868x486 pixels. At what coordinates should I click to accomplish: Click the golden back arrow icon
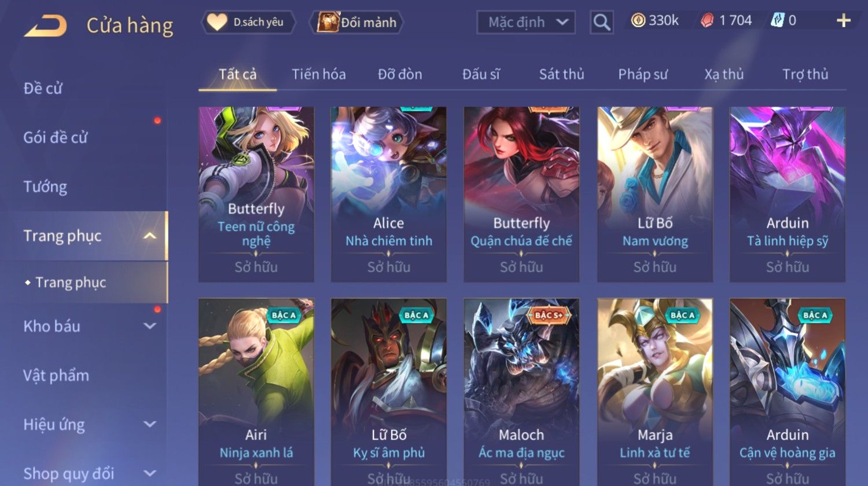coord(45,26)
